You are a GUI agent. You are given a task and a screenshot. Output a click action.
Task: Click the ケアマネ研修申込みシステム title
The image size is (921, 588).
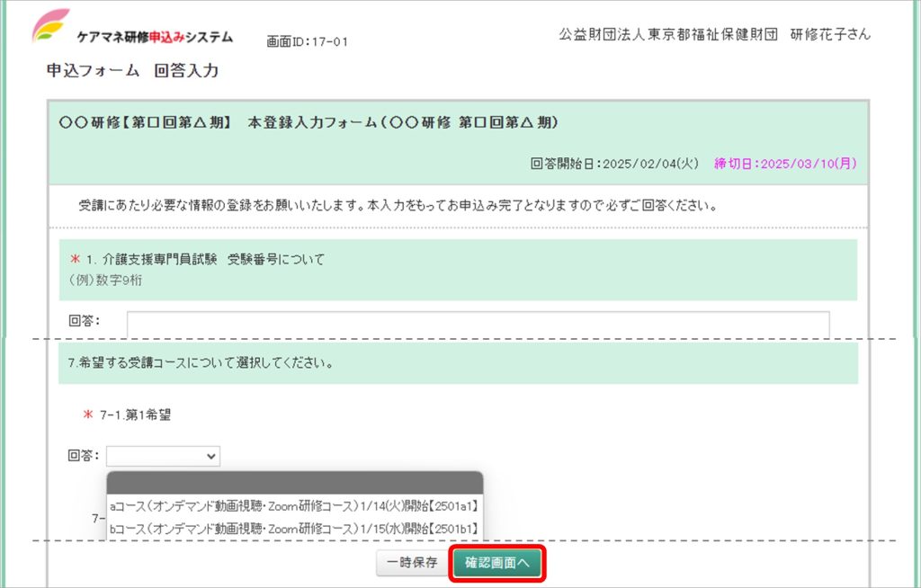pos(155,37)
